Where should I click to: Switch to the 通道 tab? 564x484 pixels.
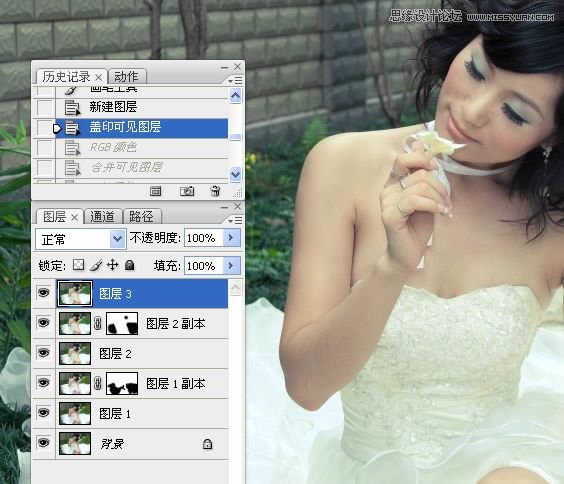(x=103, y=216)
